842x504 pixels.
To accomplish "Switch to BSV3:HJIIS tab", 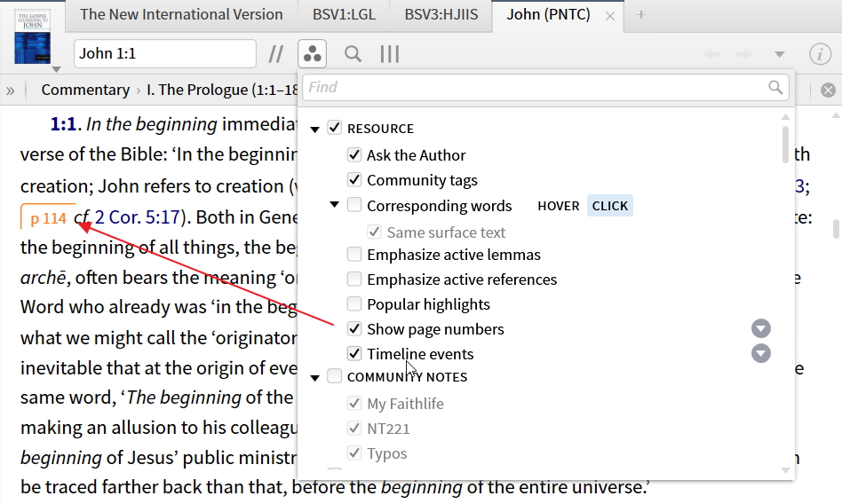I will click(441, 14).
